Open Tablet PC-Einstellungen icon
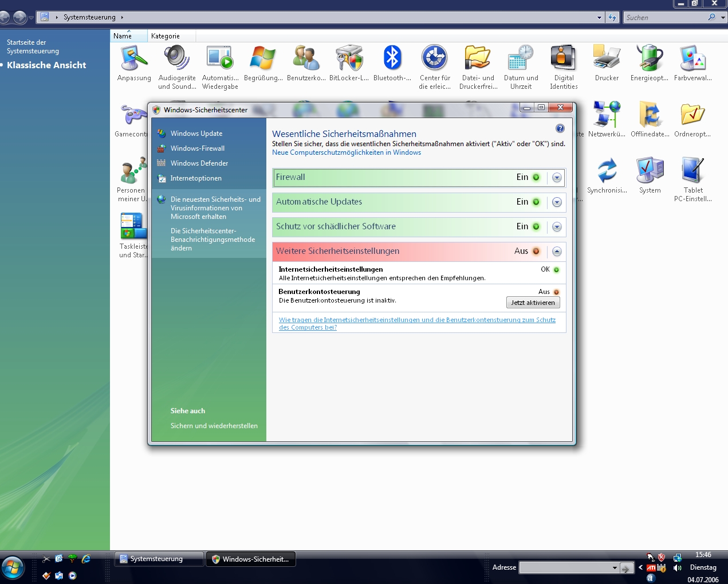 [692, 179]
